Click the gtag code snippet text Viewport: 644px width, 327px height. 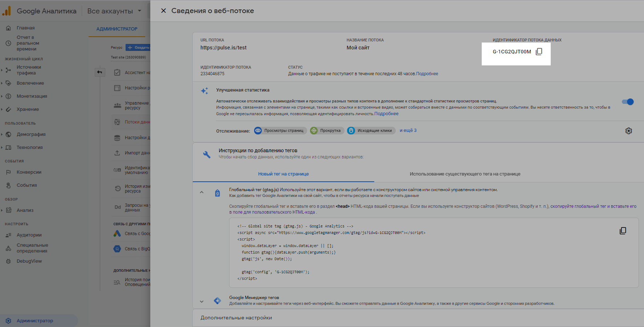(331, 252)
